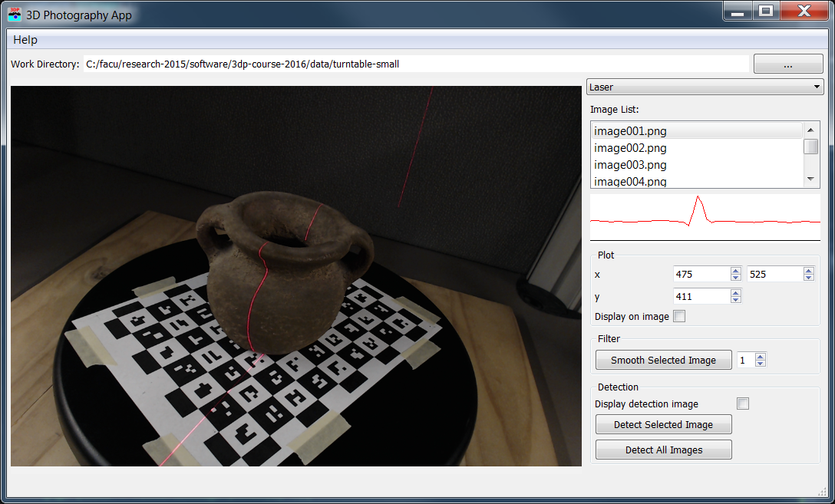835x504 pixels.
Task: Increase the Plot x start value 475
Action: 736,270
